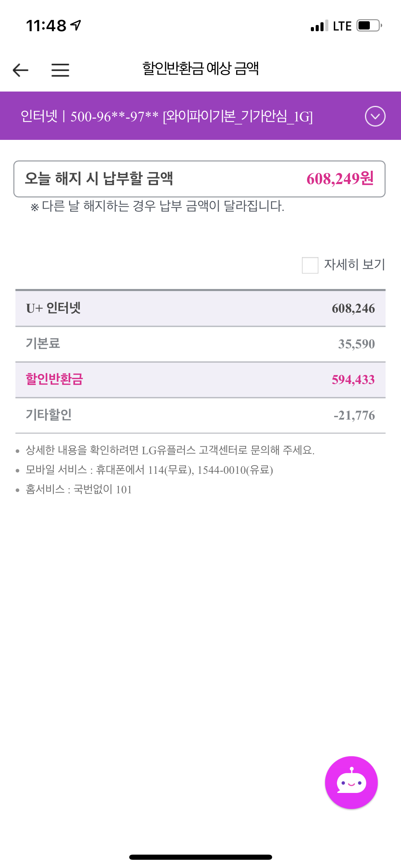The image size is (401, 868).
Task: Tap the location arrow beside the time
Action: coord(76,25)
